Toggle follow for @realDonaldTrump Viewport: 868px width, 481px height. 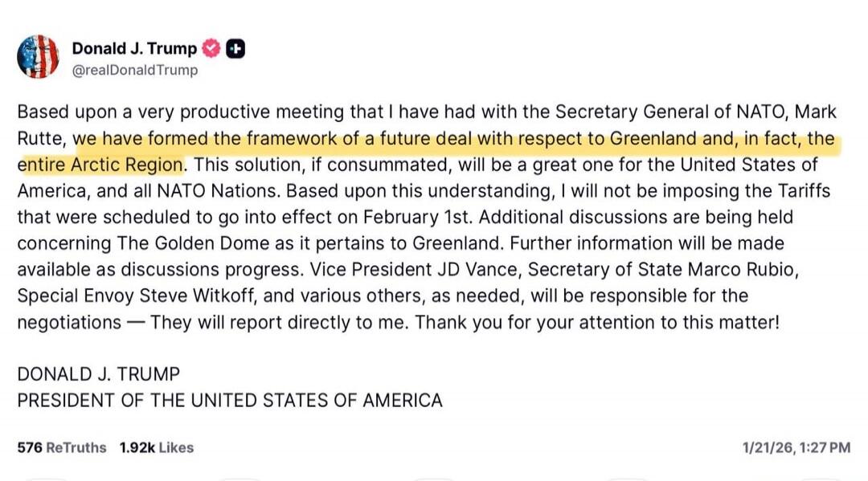click(235, 48)
